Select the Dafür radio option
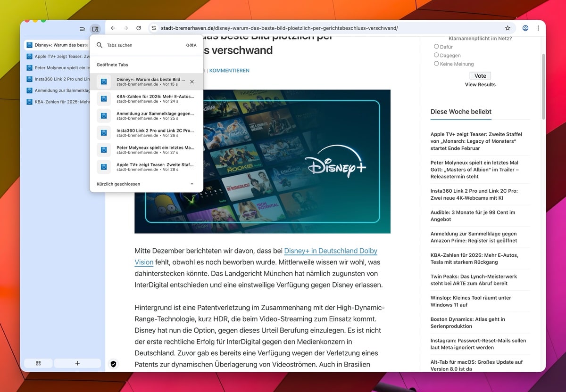Screen dimensions: 566x392 point(436,47)
